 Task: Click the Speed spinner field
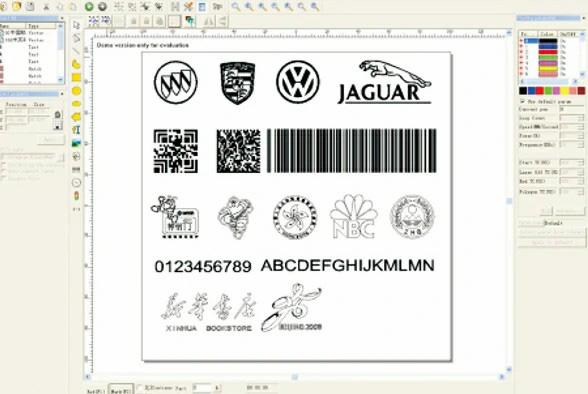572,127
